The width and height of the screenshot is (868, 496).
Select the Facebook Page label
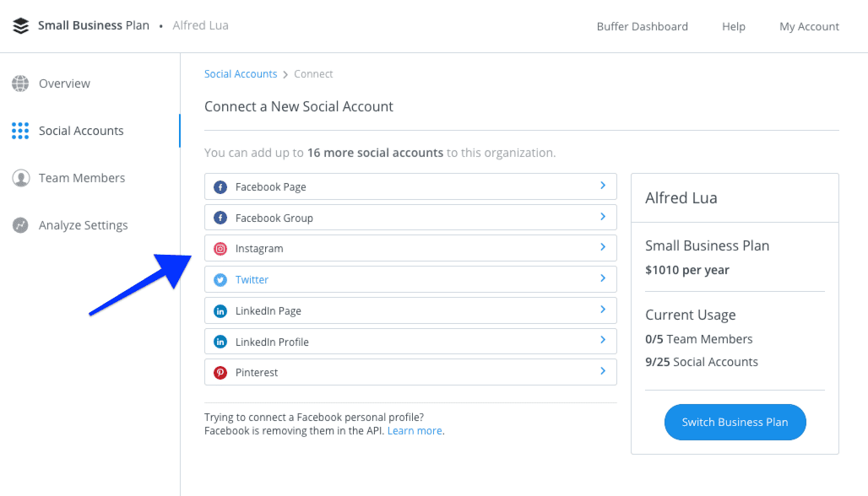tap(271, 187)
